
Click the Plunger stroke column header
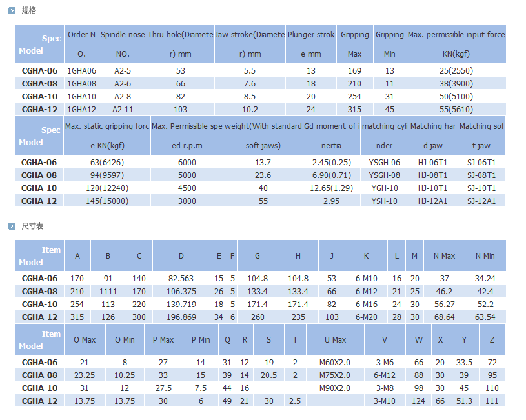[x=311, y=44]
